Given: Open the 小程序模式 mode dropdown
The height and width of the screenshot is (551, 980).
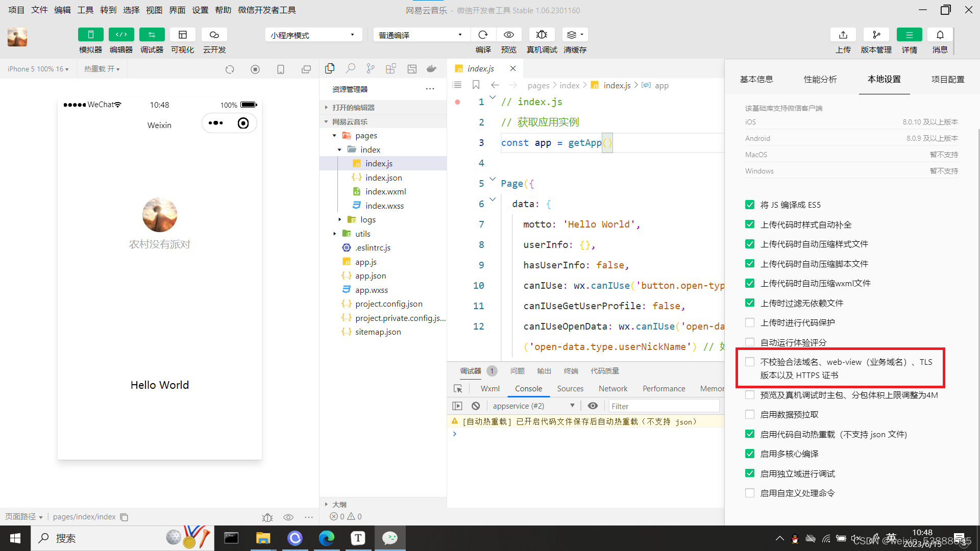Looking at the screenshot, I should coord(313,35).
